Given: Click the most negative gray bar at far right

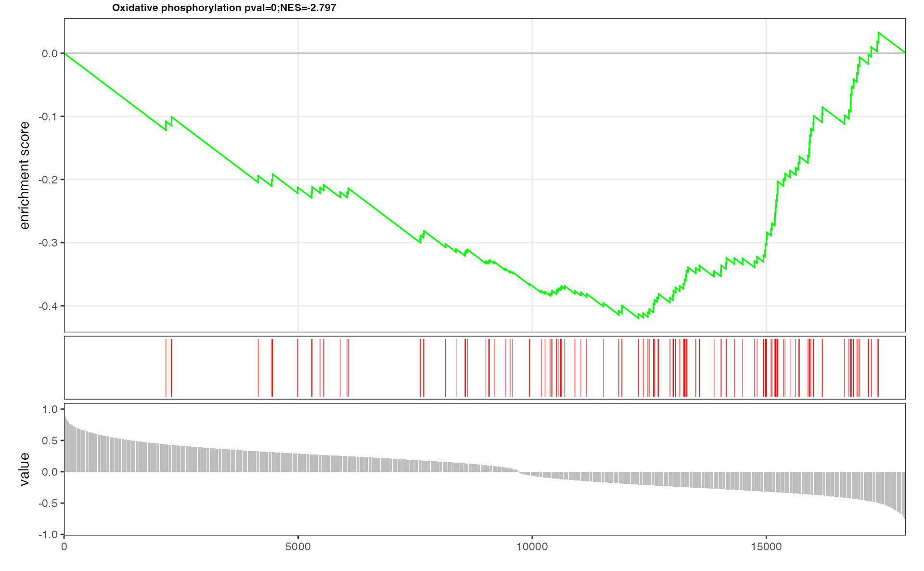Looking at the screenshot, I should pyautogui.click(x=904, y=496).
